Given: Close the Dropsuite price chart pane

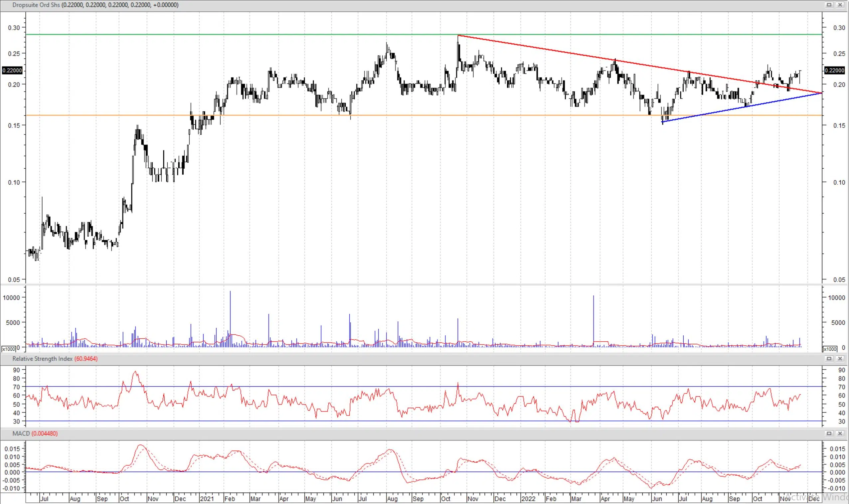Looking at the screenshot, I should point(840,5).
